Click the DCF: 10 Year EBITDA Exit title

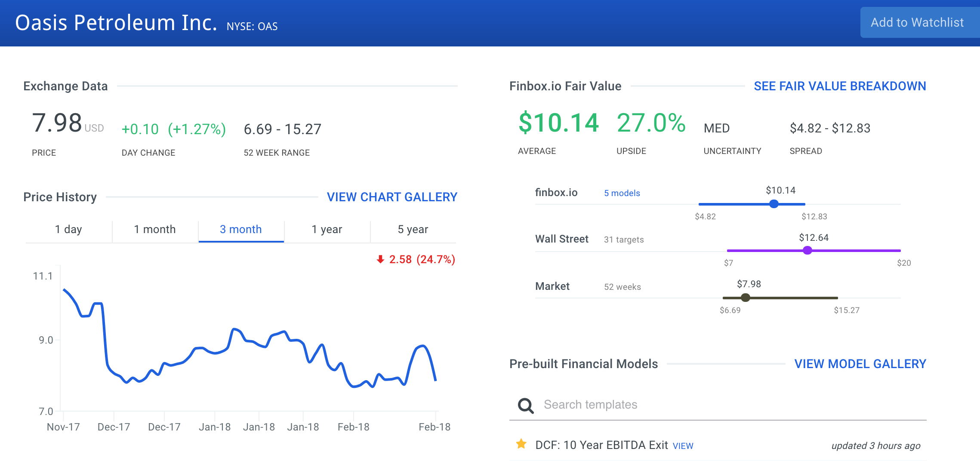(601, 445)
